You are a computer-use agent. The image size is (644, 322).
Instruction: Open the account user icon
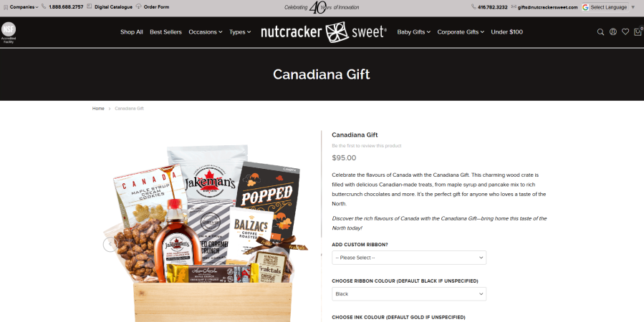pyautogui.click(x=612, y=31)
